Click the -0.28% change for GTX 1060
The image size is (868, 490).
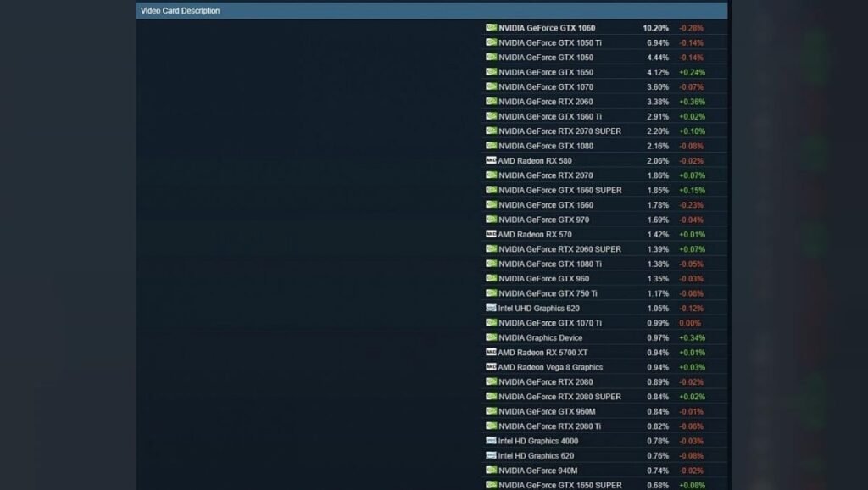[x=692, y=28]
